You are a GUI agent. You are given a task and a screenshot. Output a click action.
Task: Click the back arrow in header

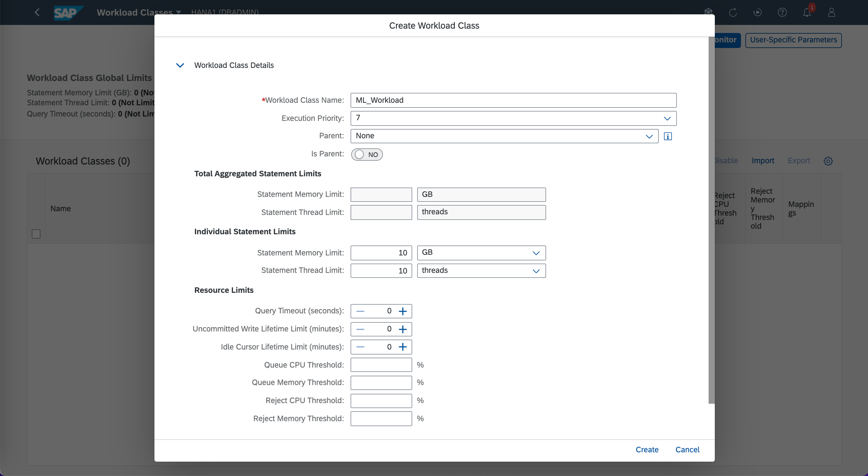point(37,12)
